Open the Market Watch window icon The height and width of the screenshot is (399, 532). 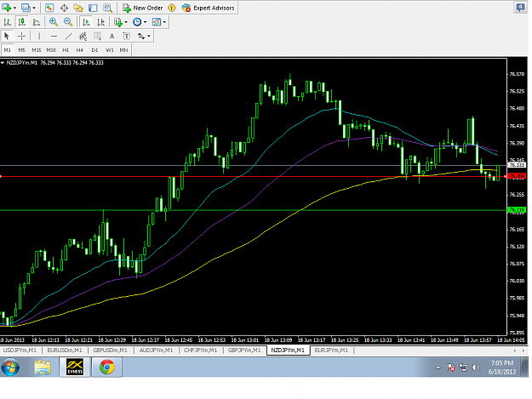pos(49,8)
